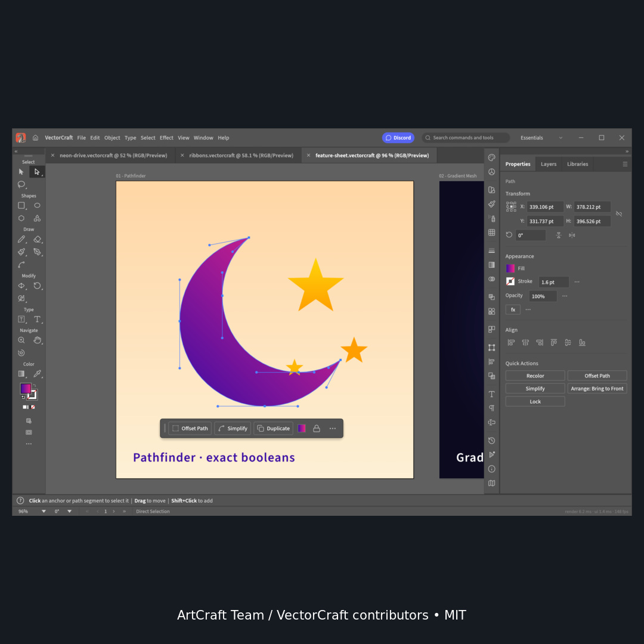The image size is (644, 644).
Task: Select the Shape Builder tool
Action: [x=21, y=298]
